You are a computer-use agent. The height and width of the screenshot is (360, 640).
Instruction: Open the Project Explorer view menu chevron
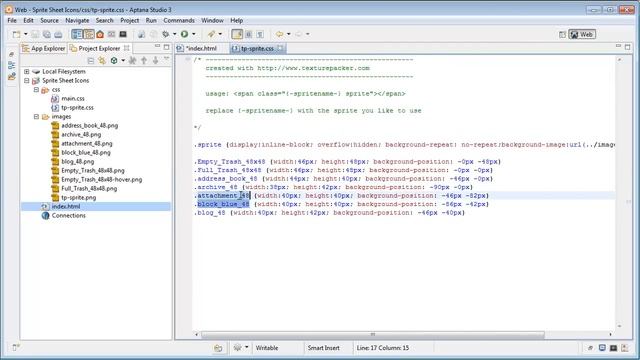click(x=167, y=60)
